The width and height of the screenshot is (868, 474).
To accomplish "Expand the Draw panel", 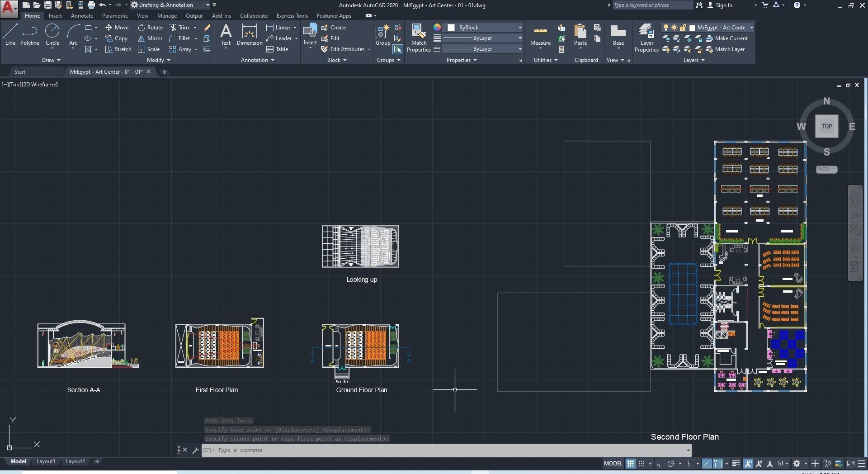I will [x=51, y=60].
